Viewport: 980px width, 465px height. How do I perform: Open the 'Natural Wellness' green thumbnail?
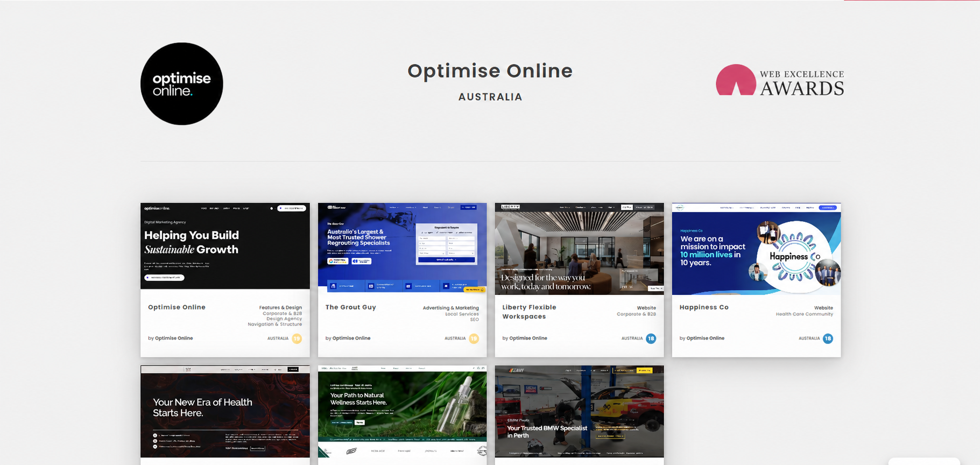(x=402, y=412)
